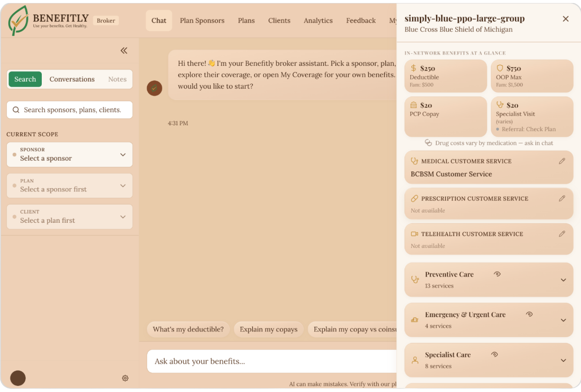This screenshot has width=581, height=392.
Task: Toggle visibility of Preventive Care
Action: pyautogui.click(x=497, y=274)
